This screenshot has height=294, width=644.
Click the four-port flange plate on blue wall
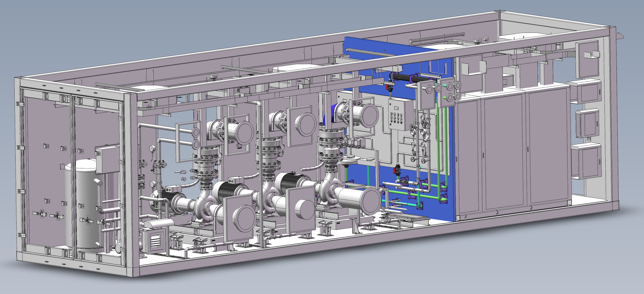(450, 92)
